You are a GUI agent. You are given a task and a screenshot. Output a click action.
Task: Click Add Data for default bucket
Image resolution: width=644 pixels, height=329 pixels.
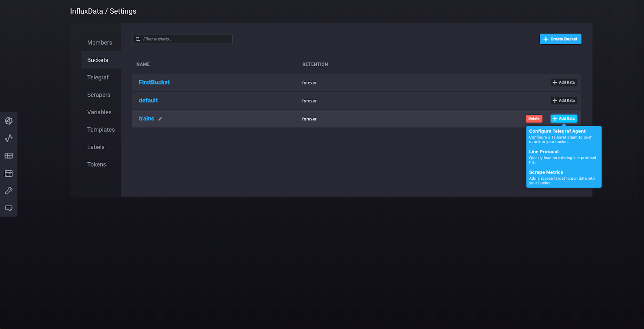563,101
